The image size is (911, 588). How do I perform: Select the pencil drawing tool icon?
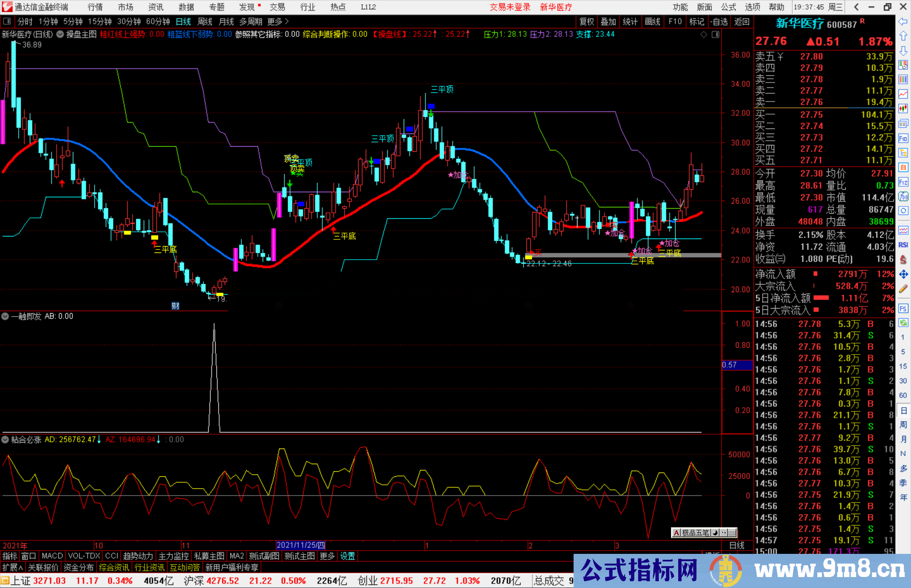tap(903, 289)
